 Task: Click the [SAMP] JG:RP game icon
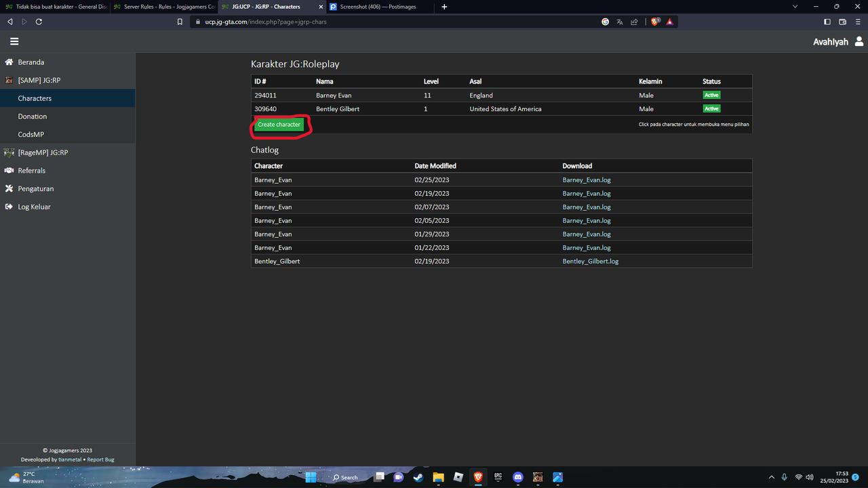pos(9,80)
